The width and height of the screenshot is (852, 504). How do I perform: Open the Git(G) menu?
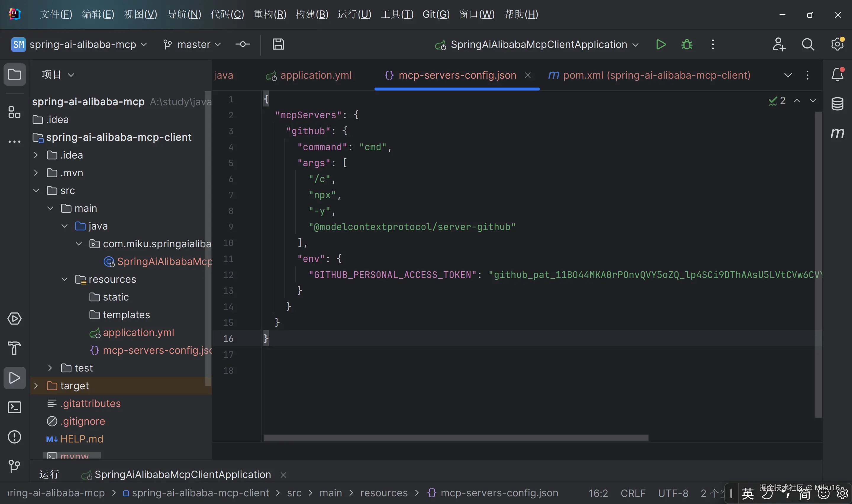(436, 14)
